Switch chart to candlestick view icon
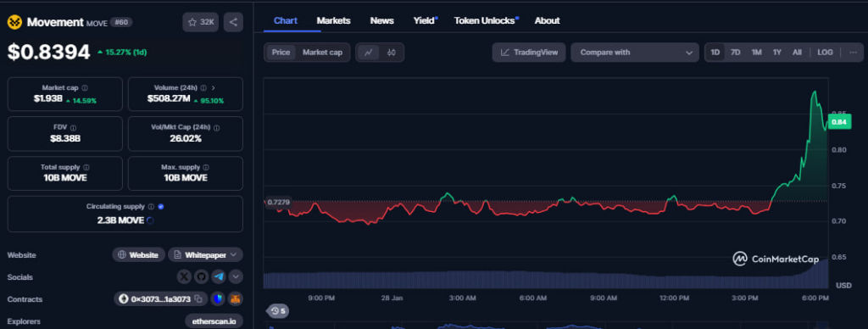The image size is (868, 329). [392, 53]
